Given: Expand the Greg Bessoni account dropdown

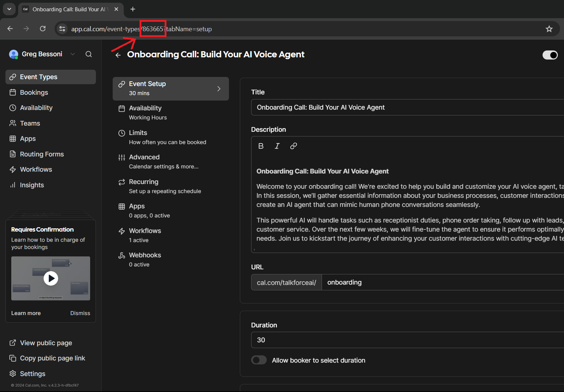Looking at the screenshot, I should tap(73, 54).
